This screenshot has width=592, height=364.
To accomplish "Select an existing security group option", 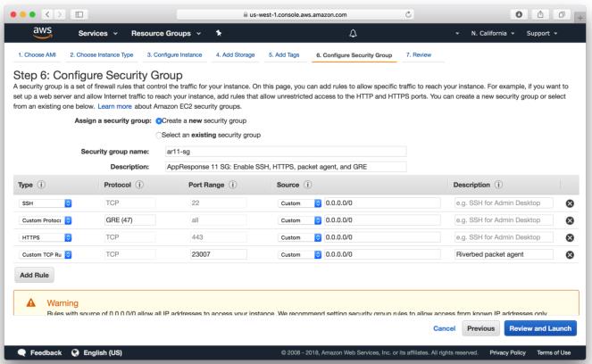I will tap(159, 135).
